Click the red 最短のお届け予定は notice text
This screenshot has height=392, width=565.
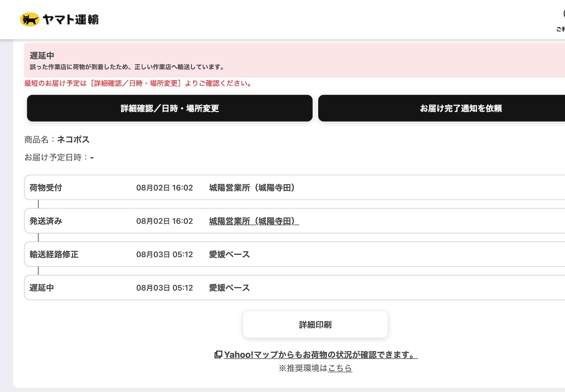[x=138, y=83]
